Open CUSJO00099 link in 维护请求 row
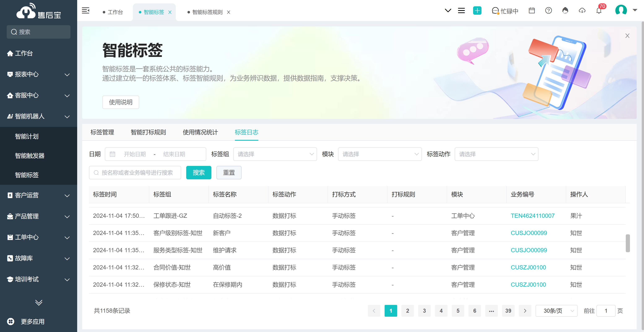644x332 pixels. (529, 250)
